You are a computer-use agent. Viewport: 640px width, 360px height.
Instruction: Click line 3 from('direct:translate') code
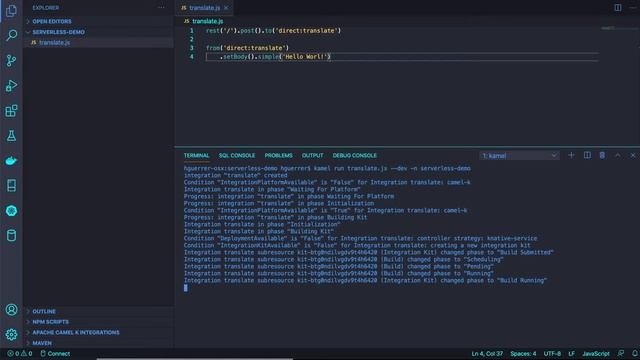[247, 48]
